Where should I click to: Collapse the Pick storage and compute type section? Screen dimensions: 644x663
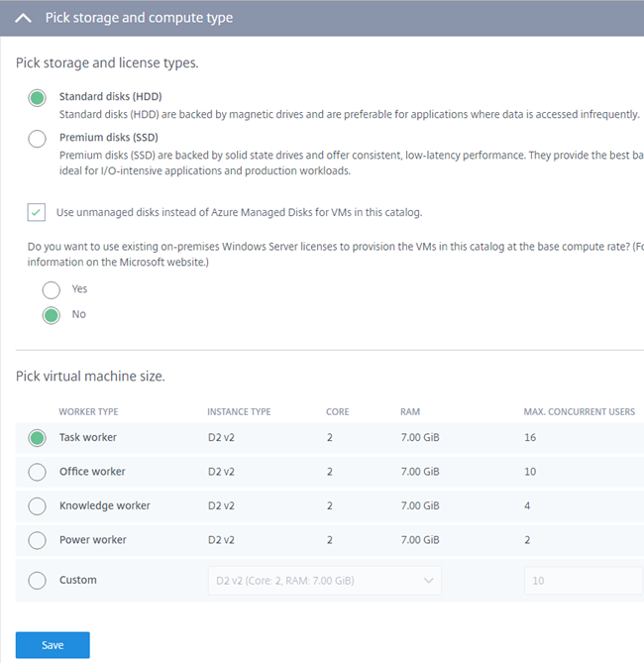[x=24, y=18]
